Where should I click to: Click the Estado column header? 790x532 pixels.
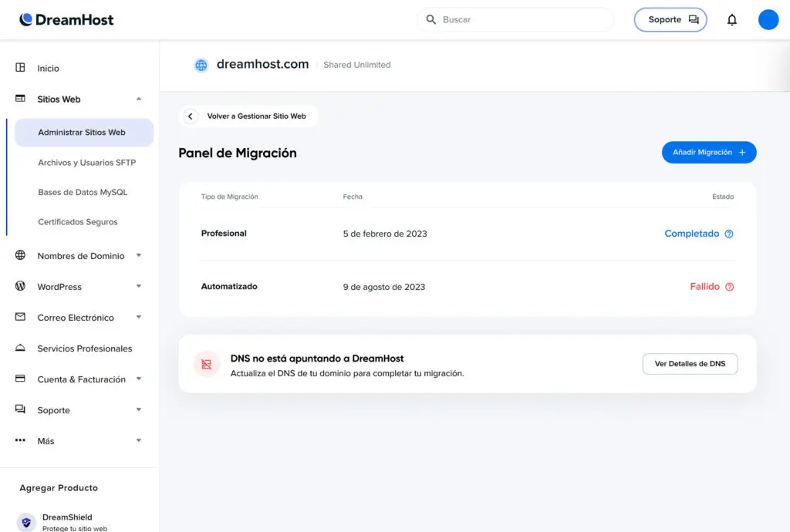pyautogui.click(x=723, y=197)
